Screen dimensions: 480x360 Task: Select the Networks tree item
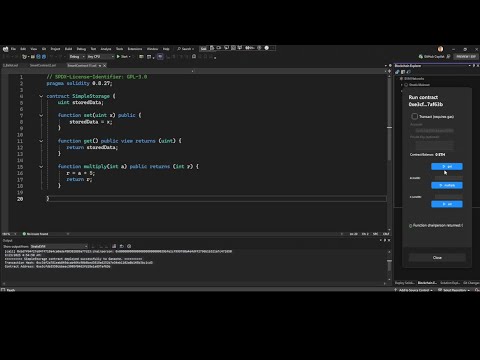[414, 79]
